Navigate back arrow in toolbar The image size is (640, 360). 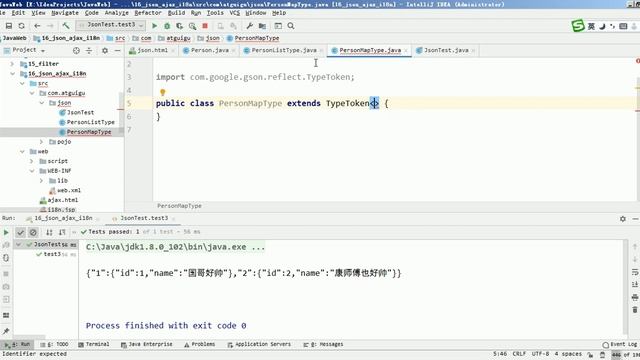(37, 26)
